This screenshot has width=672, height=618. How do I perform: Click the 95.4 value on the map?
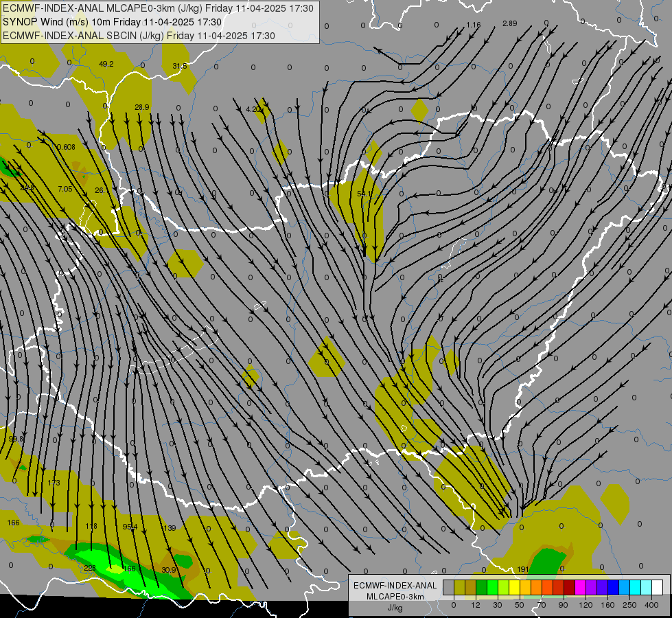point(130,527)
